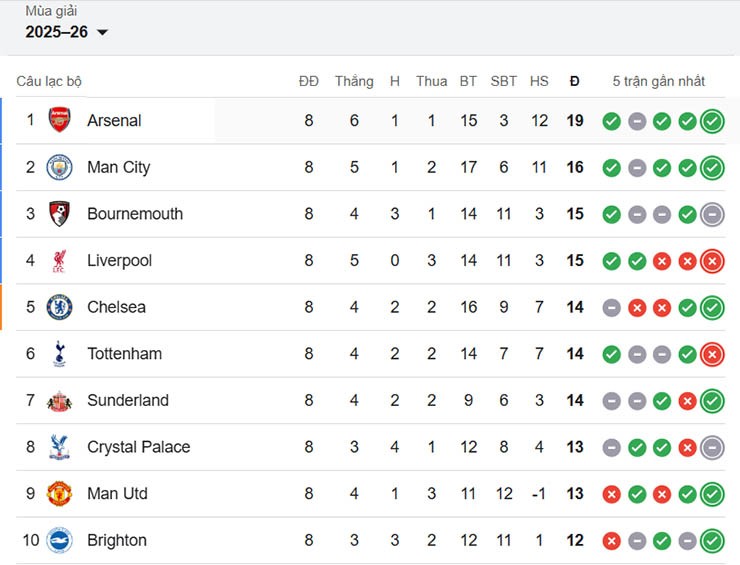Click the Brighton club crest
The width and height of the screenshot is (740, 565).
(60, 541)
